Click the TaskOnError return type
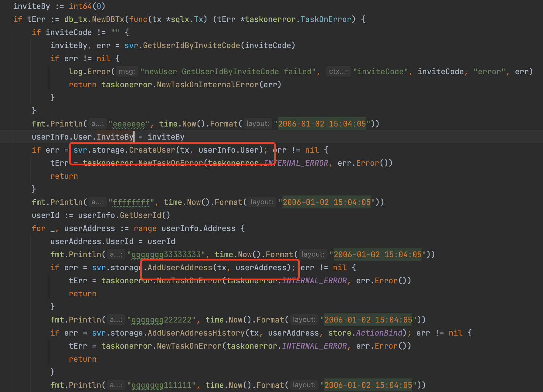The height and width of the screenshot is (392, 543). click(x=326, y=19)
